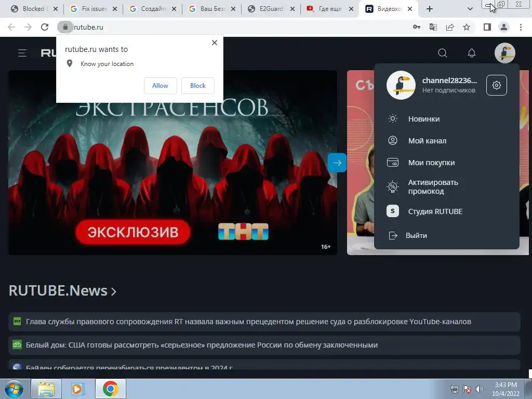Open the tab search dropdown arrow
The width and height of the screenshot is (532, 399).
(470, 9)
